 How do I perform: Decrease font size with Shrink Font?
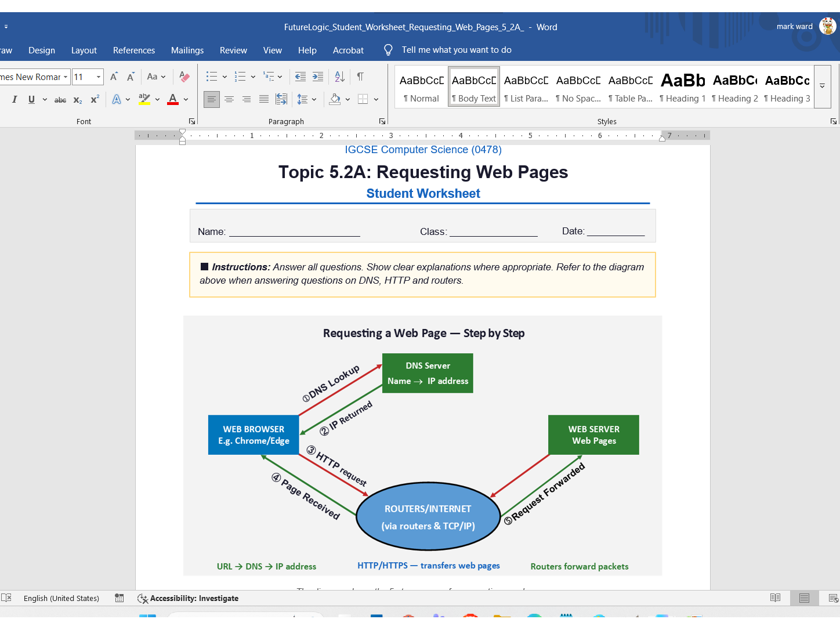[x=131, y=77]
